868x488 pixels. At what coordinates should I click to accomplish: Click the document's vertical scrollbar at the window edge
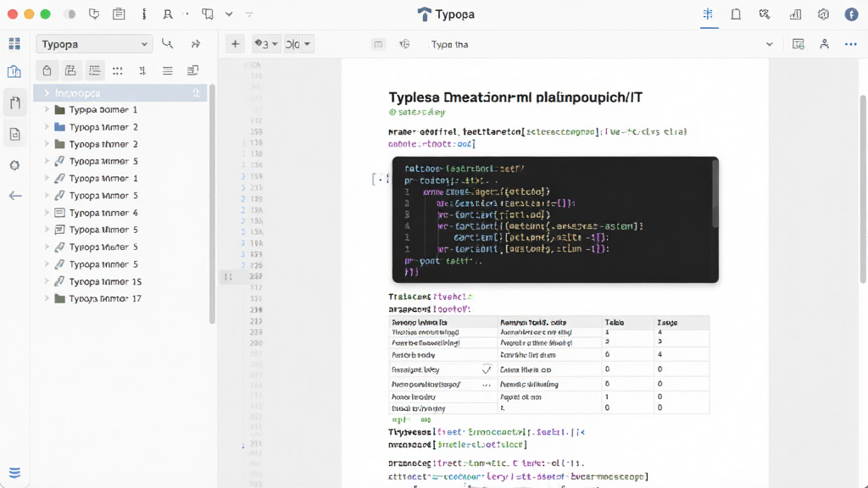[863, 189]
